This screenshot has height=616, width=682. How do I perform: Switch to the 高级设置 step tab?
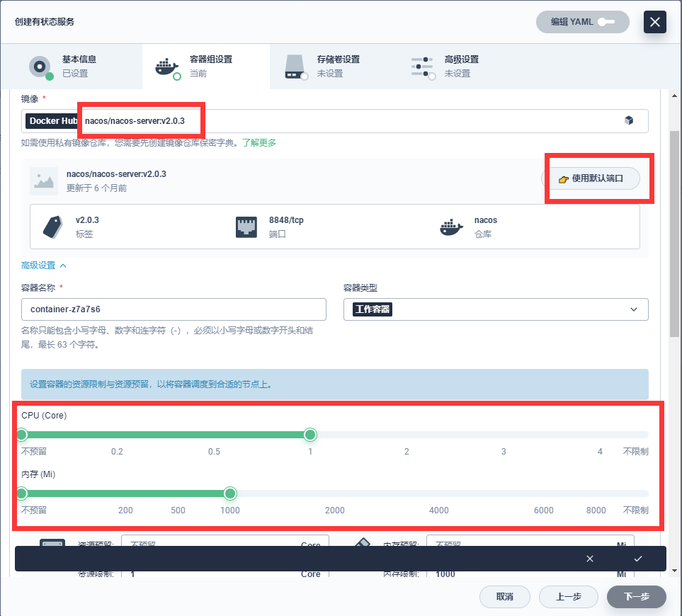click(461, 67)
